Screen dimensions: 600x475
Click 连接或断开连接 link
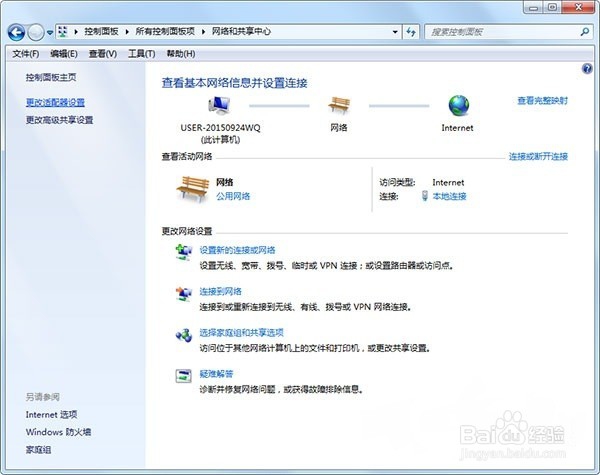538,157
